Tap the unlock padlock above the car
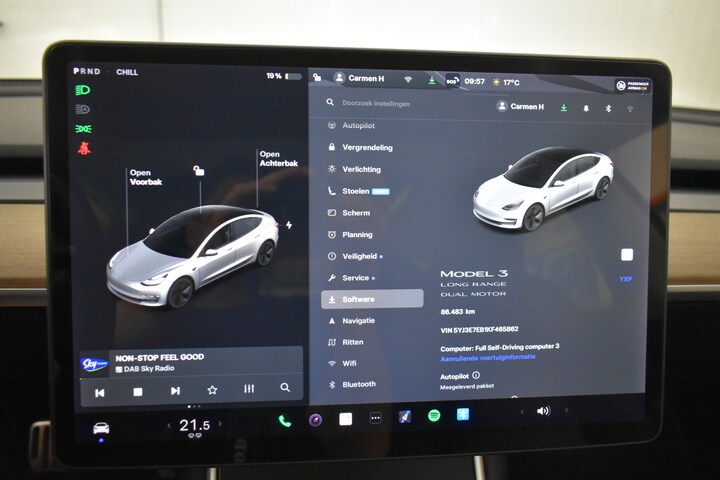 (199, 171)
